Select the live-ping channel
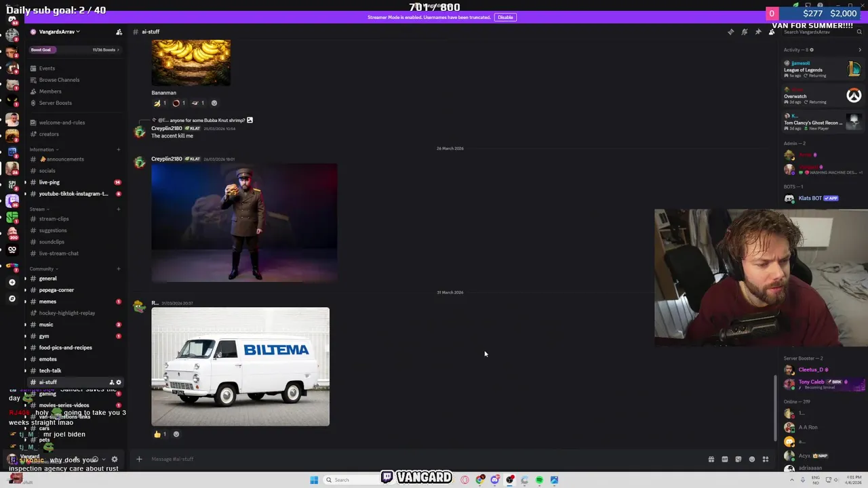The width and height of the screenshot is (868, 488). tap(75, 182)
